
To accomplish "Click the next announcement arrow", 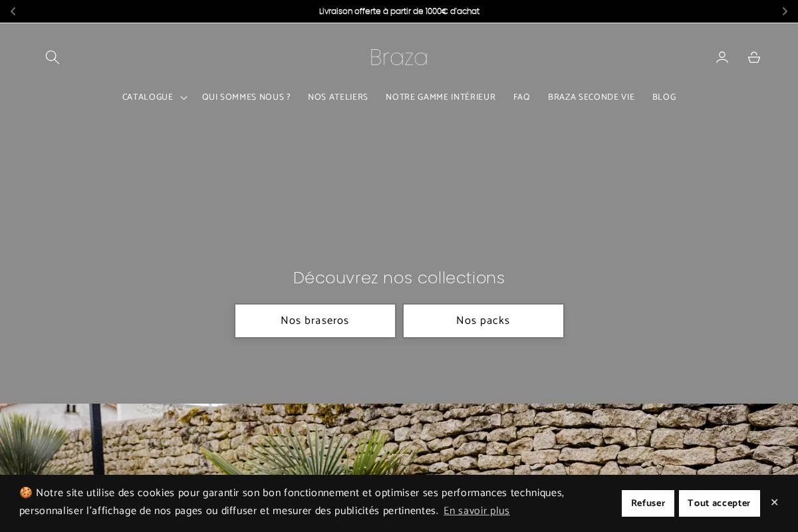I will pos(785,11).
